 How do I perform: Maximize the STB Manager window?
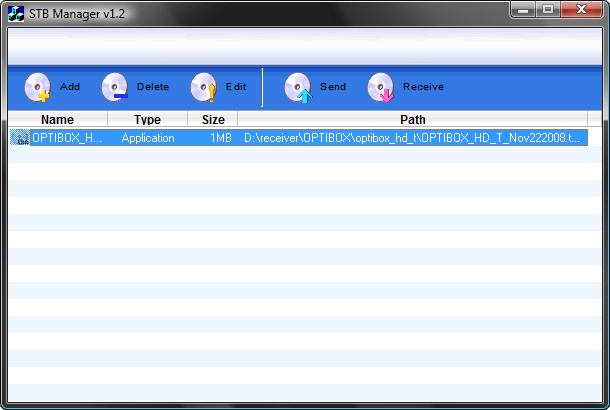point(548,9)
